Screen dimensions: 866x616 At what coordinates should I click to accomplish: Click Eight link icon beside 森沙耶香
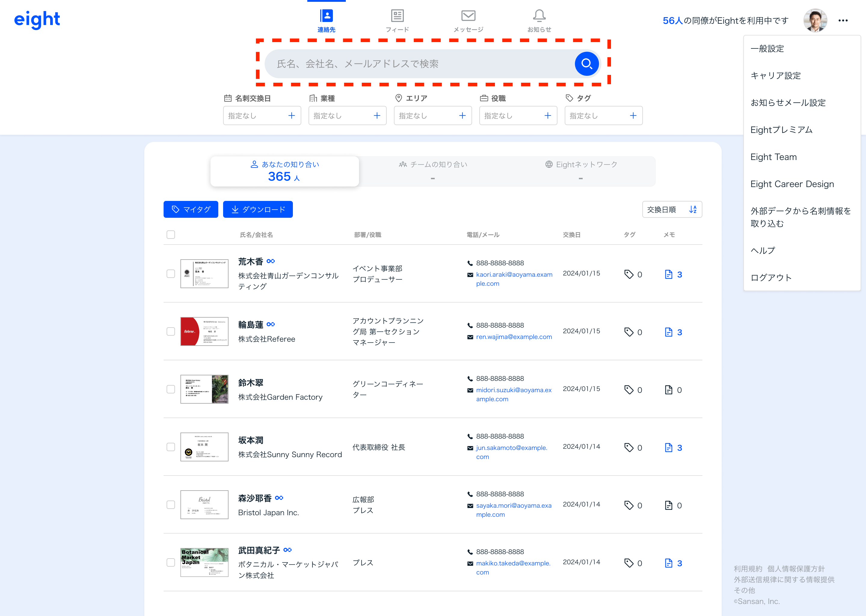tap(279, 498)
